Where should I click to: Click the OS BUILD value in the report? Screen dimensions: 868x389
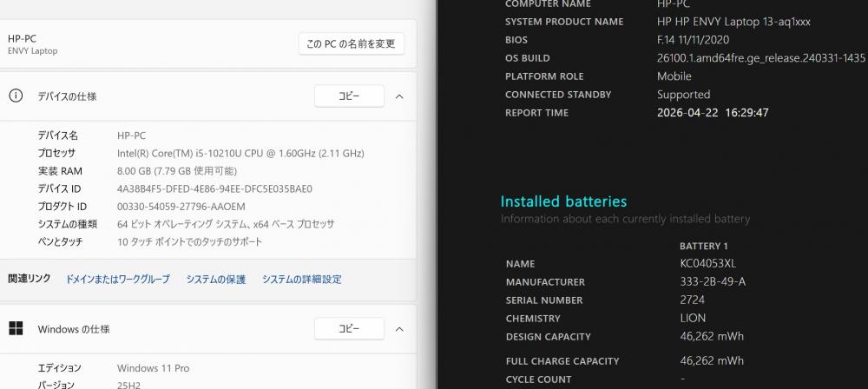[x=761, y=58]
